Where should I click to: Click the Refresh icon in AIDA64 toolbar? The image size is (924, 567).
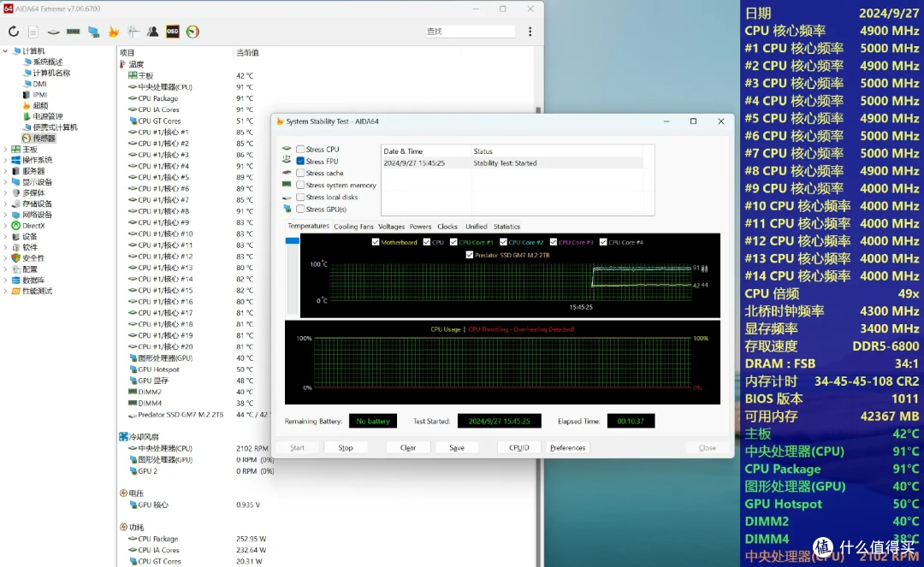pyautogui.click(x=14, y=32)
